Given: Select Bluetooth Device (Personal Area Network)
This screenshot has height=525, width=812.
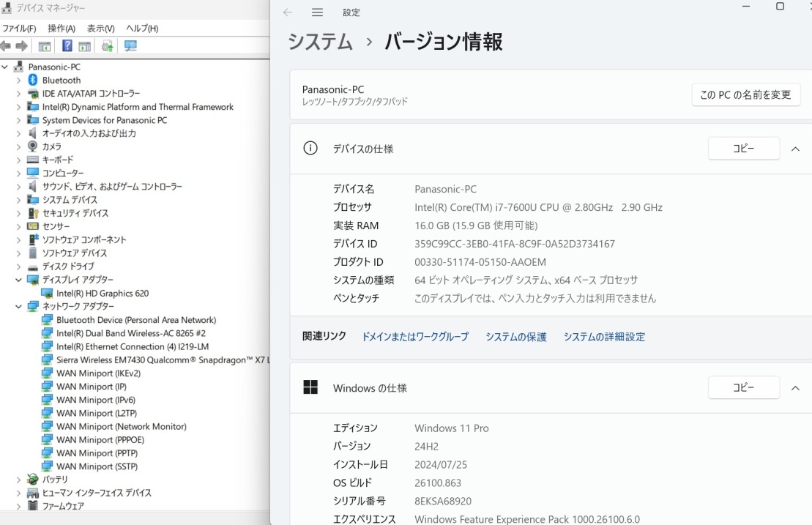Looking at the screenshot, I should tap(136, 320).
